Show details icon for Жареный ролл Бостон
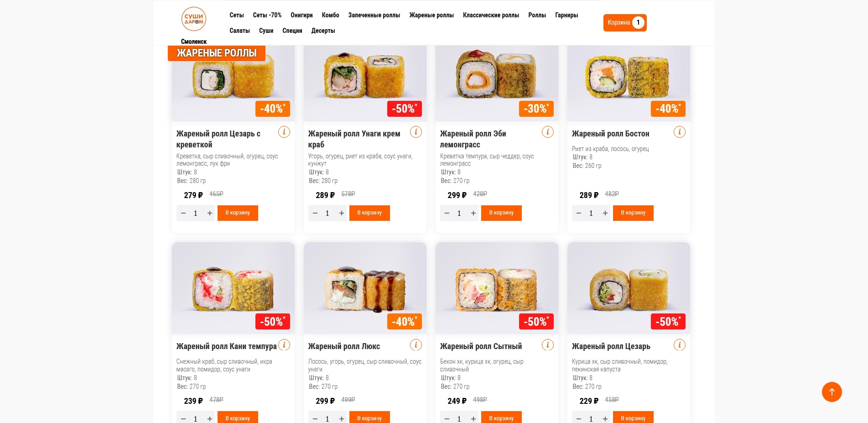Viewport: 868px width, 423px height. (x=679, y=132)
